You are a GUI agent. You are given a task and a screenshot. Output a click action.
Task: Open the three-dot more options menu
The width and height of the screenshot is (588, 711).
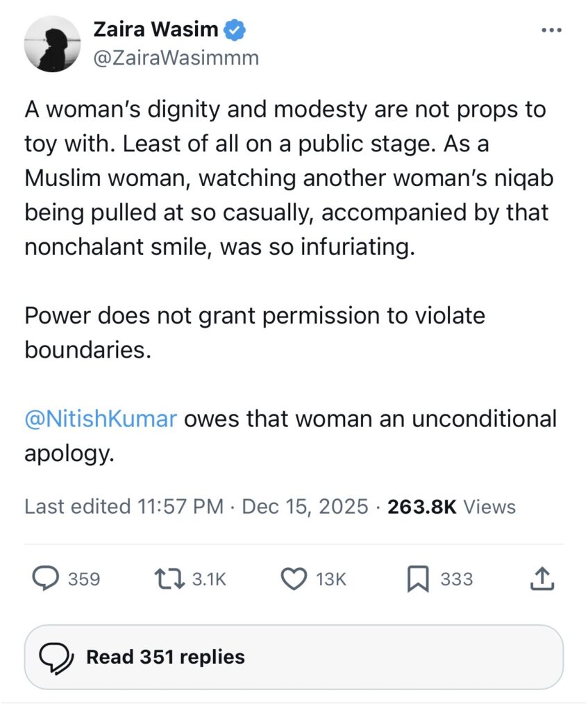tap(552, 31)
